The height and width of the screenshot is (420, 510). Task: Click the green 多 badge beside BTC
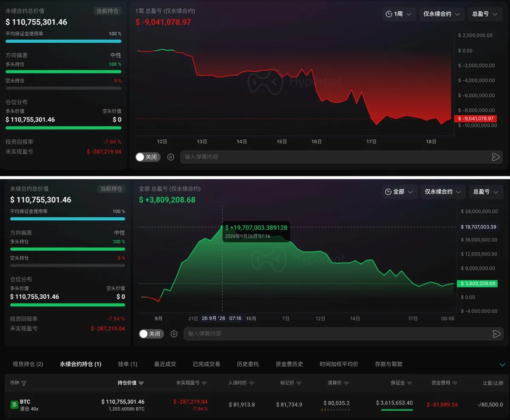[x=14, y=405]
